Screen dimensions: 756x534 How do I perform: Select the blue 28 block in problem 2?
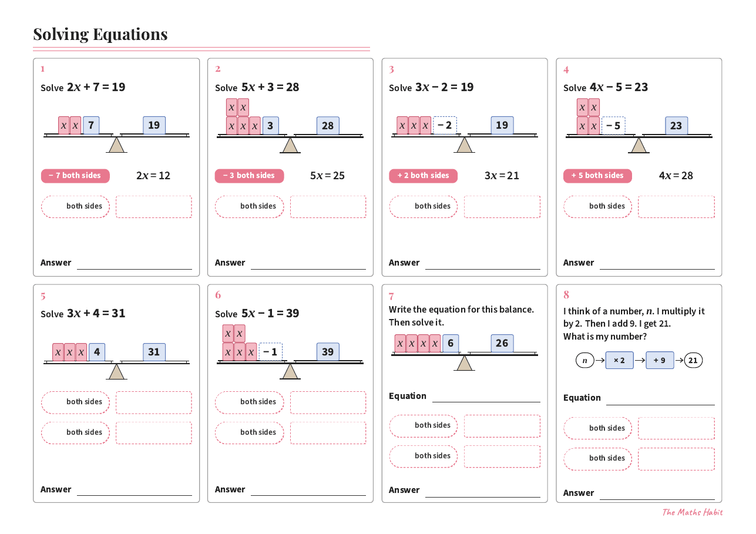328,125
